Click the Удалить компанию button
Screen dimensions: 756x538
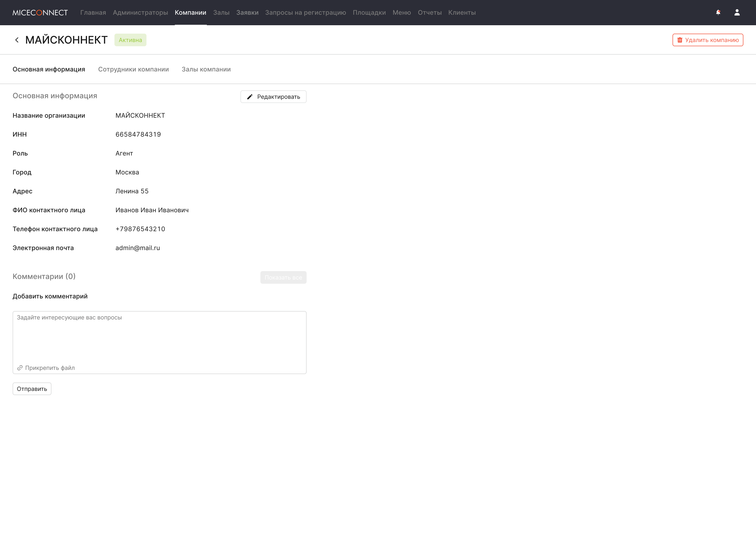(708, 40)
